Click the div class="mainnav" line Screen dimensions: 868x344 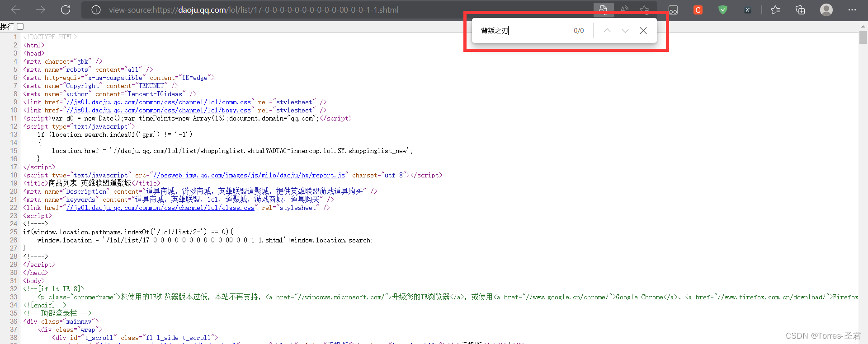pyautogui.click(x=61, y=321)
